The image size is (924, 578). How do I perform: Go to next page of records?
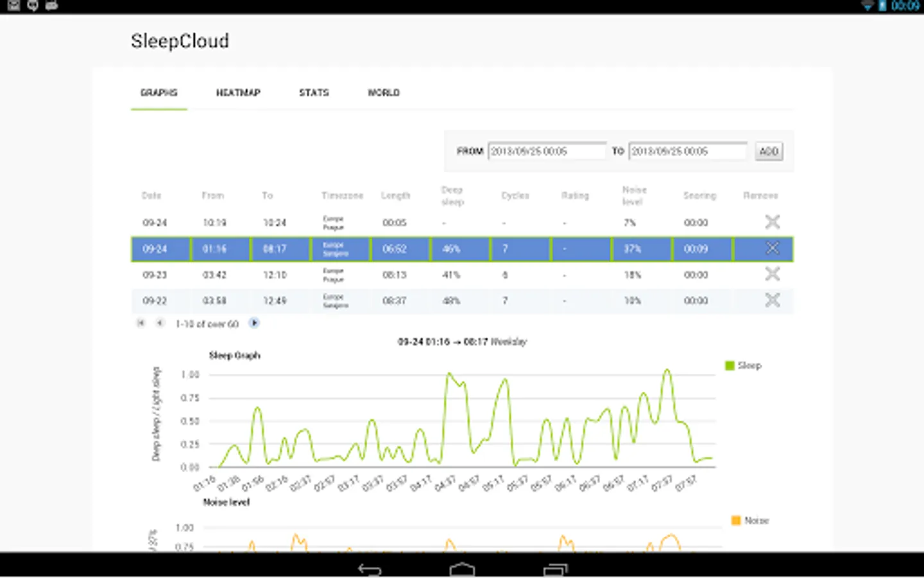coord(254,323)
